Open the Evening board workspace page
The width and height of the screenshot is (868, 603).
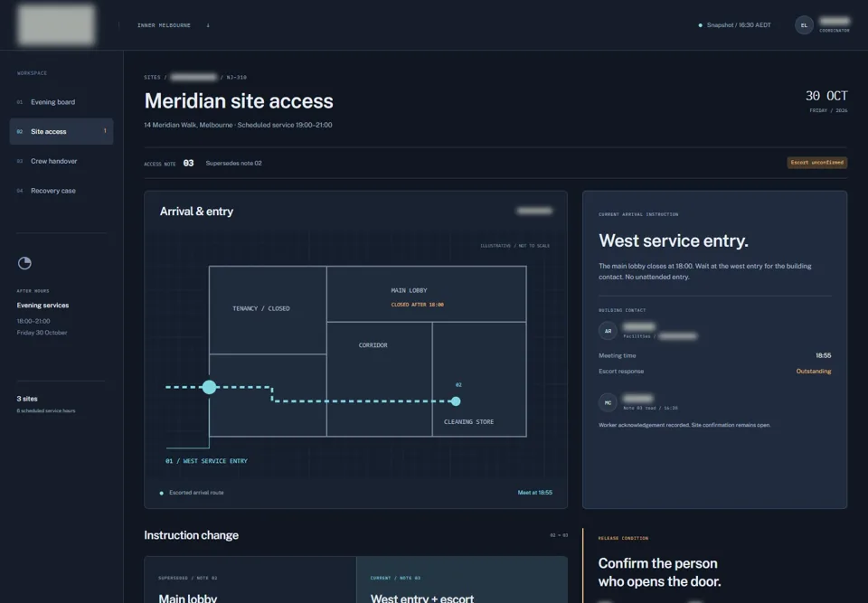(61, 102)
